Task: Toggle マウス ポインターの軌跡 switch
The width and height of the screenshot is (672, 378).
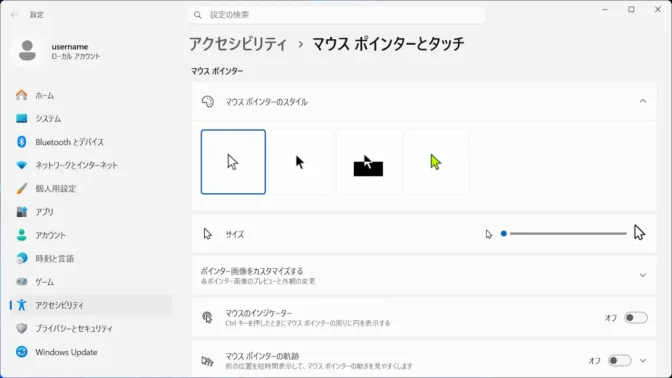Action: point(619,360)
